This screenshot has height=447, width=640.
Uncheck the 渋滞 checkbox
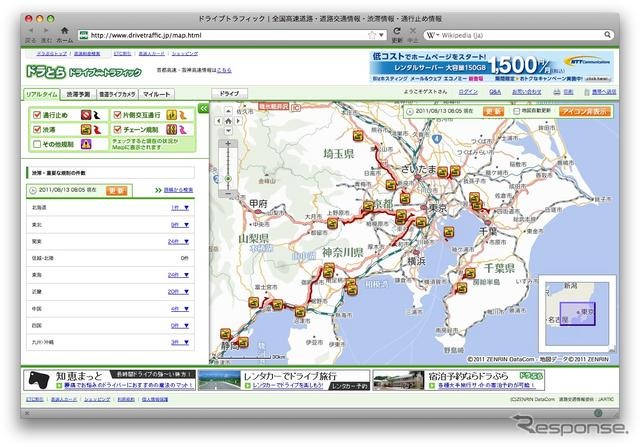[x=37, y=130]
